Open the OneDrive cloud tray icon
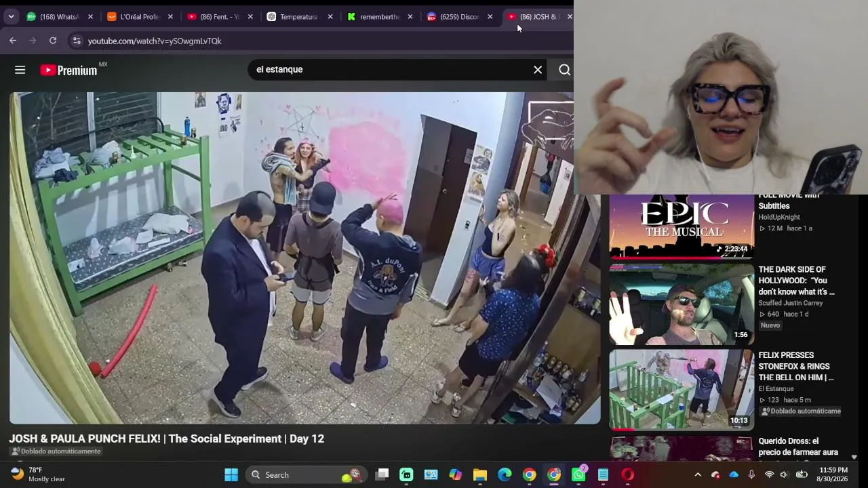This screenshot has width=868, height=488. point(734,474)
